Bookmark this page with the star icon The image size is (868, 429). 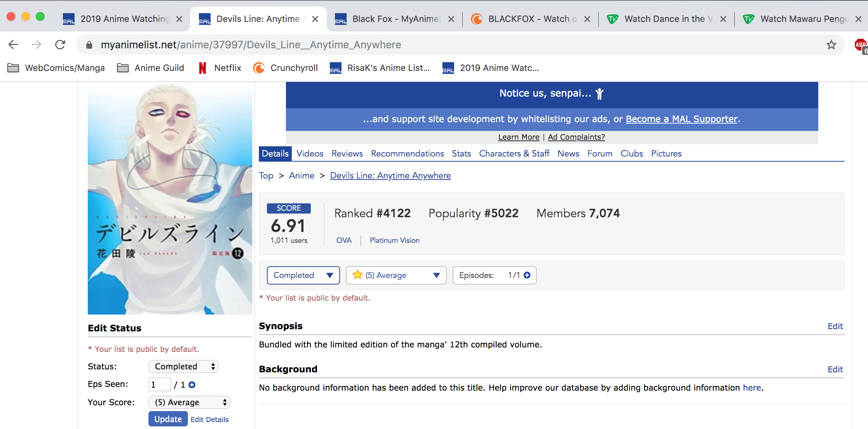[x=831, y=45]
